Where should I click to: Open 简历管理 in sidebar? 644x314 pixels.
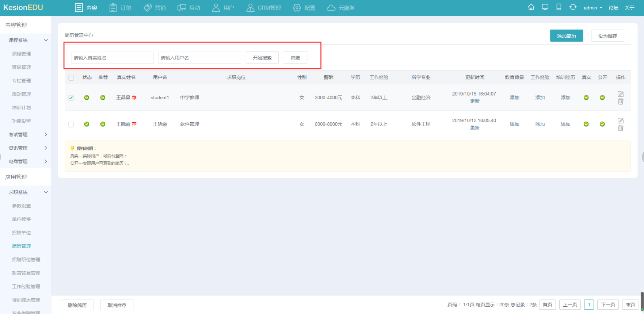(x=21, y=246)
